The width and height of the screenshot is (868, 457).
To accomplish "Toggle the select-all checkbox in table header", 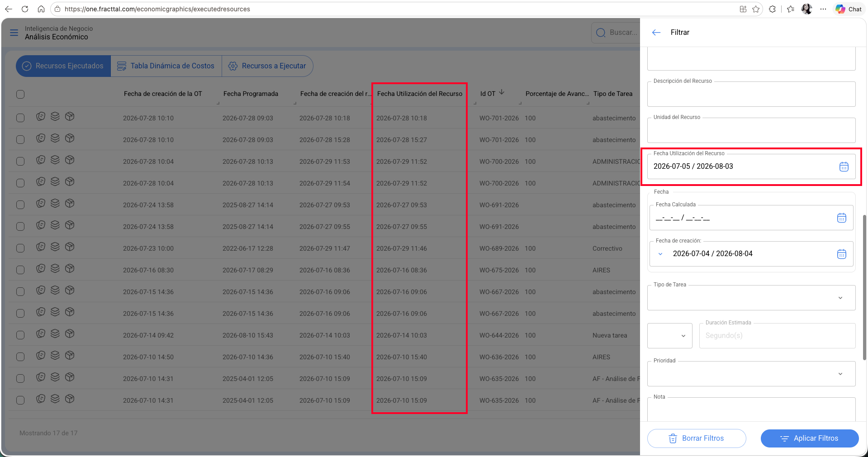I will pyautogui.click(x=20, y=94).
